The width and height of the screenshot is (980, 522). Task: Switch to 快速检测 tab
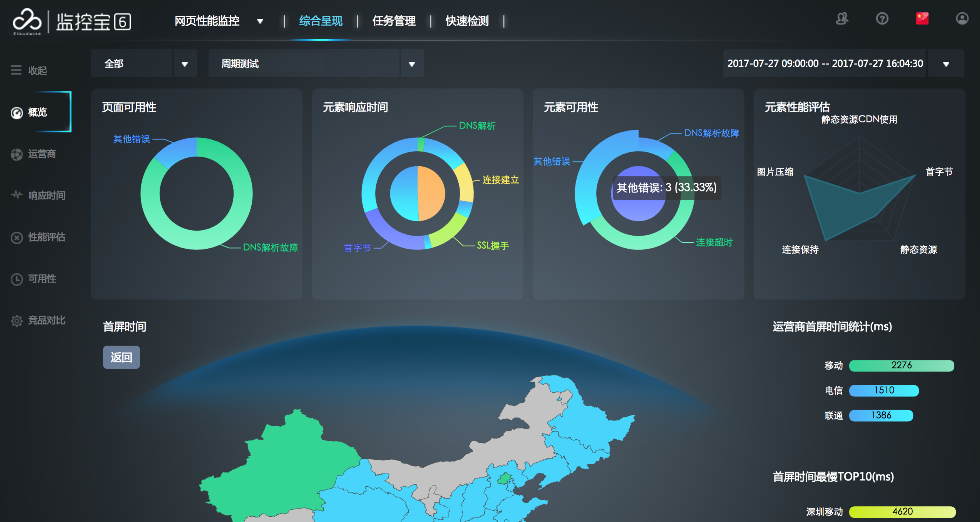click(467, 21)
